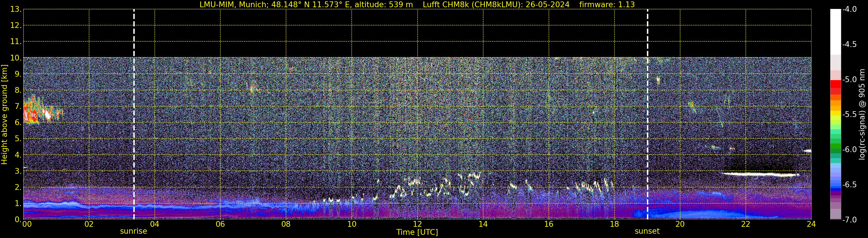Click the "02" time axis tick label
The width and height of the screenshot is (868, 238).
point(89,224)
